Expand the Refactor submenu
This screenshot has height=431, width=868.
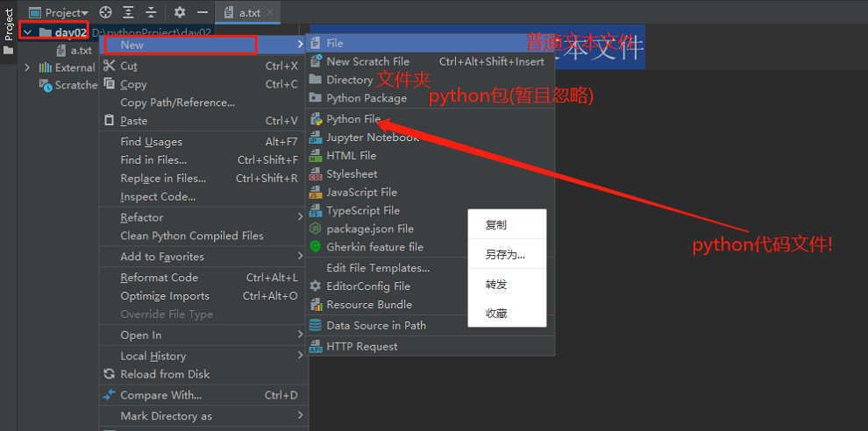(x=202, y=217)
